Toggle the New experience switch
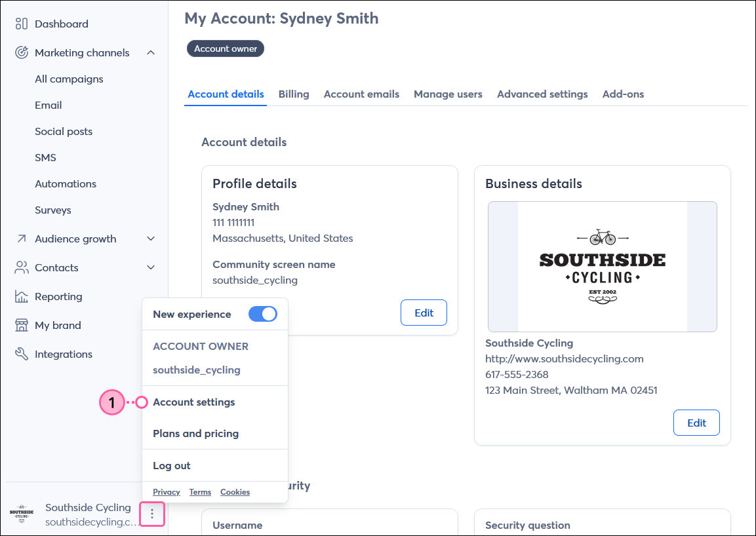Viewport: 756px width, 536px height. 263,315
